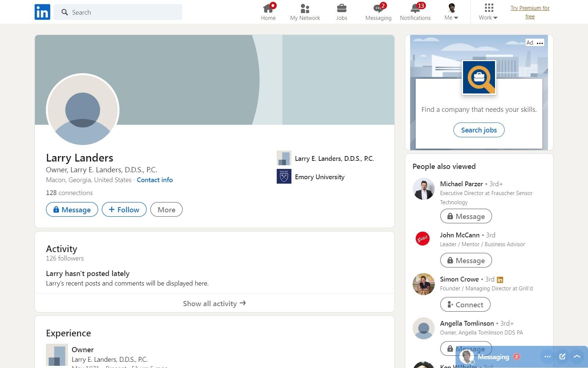Click the Messaging overlay profile avatar
Image resolution: width=588 pixels, height=368 pixels.
467,356
